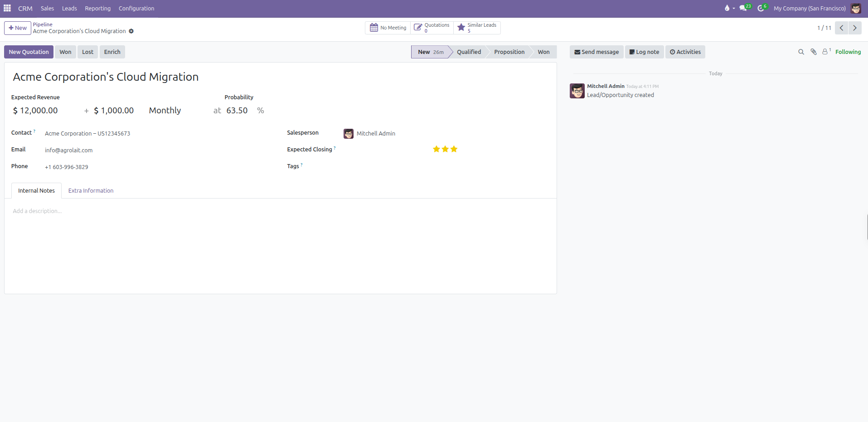
Task: Set priority to third star
Action: click(454, 149)
